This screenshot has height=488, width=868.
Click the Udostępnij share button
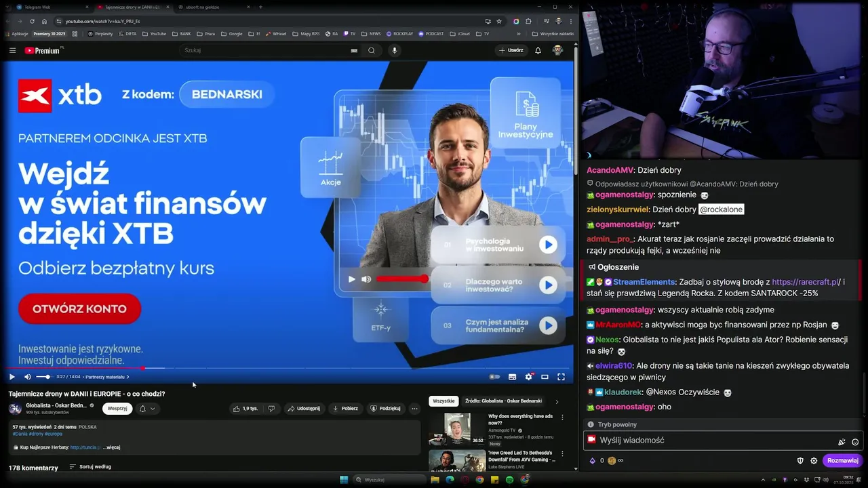click(x=303, y=409)
